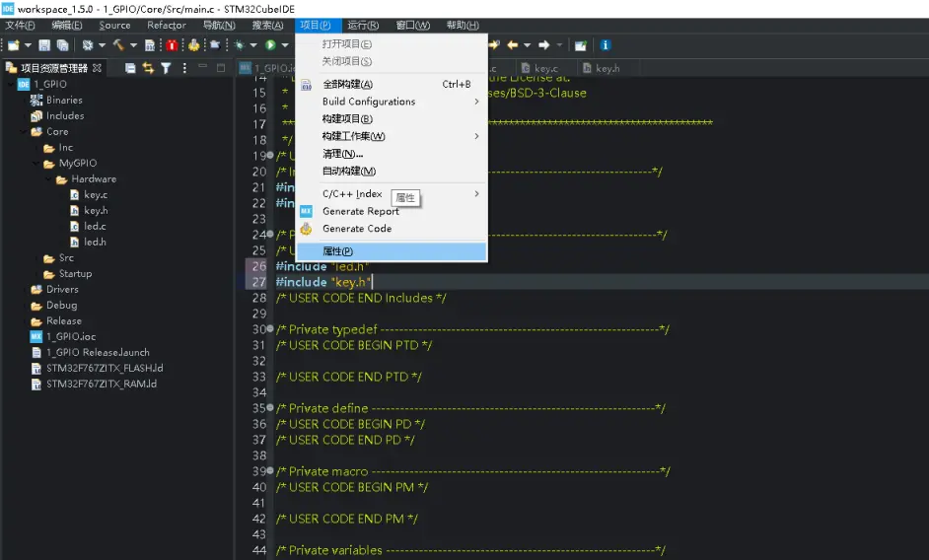
Task: Open the 窗口(W) menu
Action: point(413,25)
